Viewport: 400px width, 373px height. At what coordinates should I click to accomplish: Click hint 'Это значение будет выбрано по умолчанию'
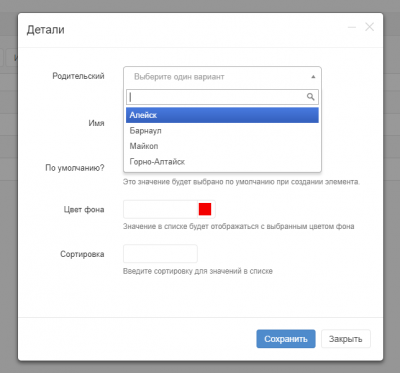(241, 182)
